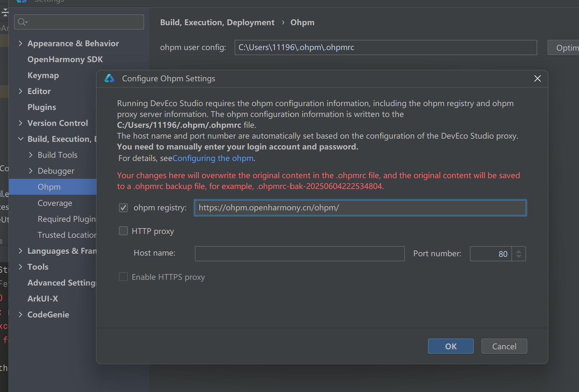Viewport: 579px width, 392px height.
Task: Open the Required Plugins item
Action: coord(67,219)
